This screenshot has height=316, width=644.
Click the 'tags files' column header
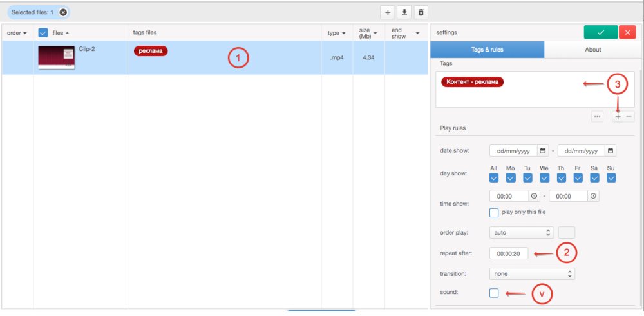coord(144,32)
